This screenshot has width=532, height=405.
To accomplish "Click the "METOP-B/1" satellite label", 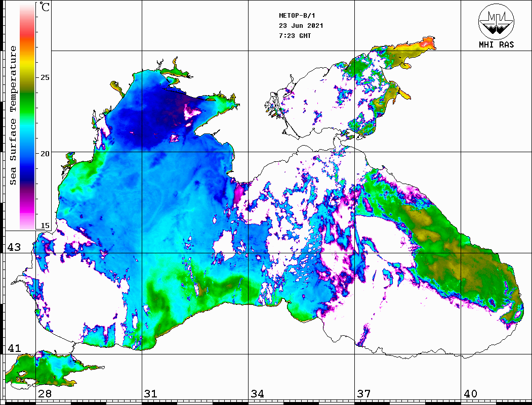I will click(x=297, y=16).
